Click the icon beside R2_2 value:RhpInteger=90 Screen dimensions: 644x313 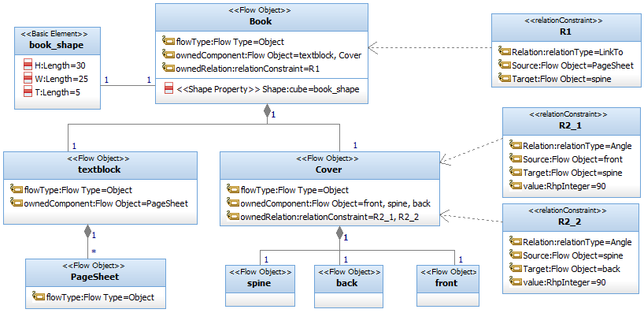click(x=515, y=281)
